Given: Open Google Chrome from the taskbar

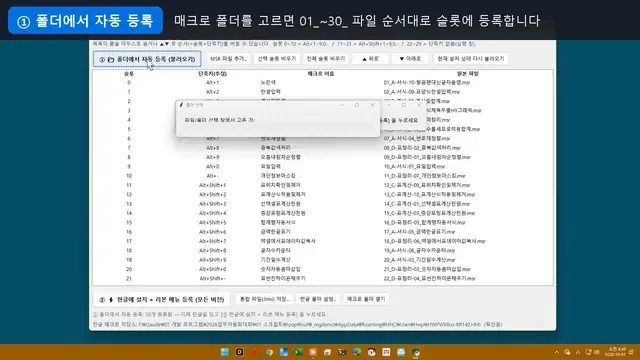Looking at the screenshot, I should pyautogui.click(x=269, y=352).
